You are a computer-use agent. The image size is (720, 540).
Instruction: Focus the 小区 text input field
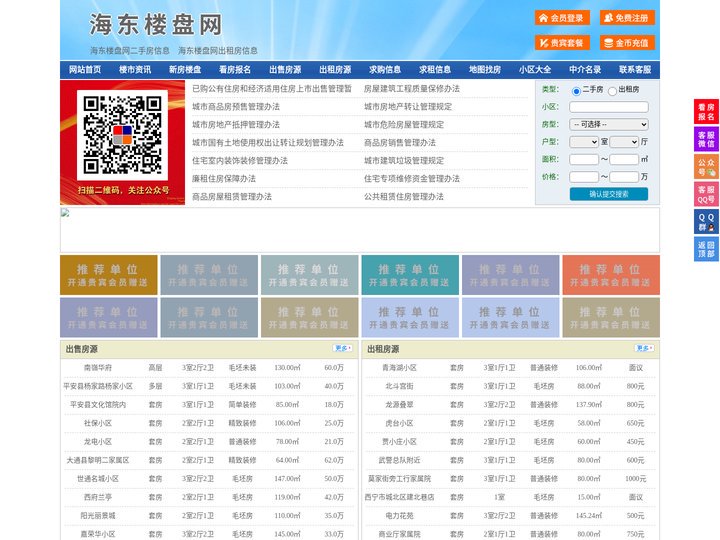pyautogui.click(x=609, y=107)
